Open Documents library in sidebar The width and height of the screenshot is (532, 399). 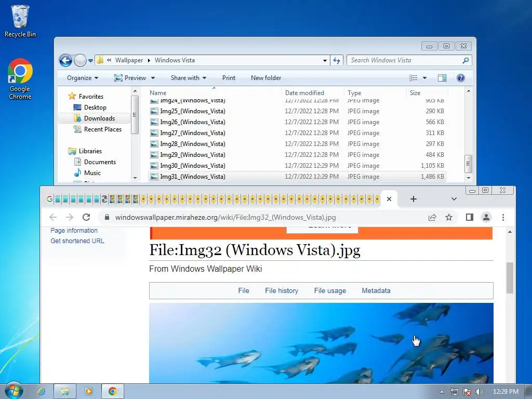coord(100,162)
